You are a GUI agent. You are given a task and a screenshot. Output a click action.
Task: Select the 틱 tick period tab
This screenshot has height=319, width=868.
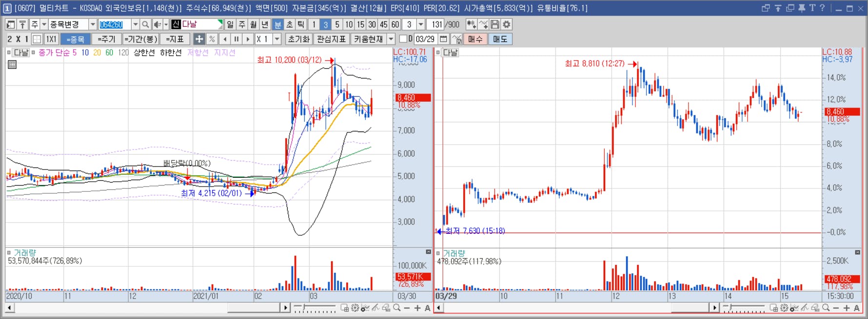(x=301, y=24)
